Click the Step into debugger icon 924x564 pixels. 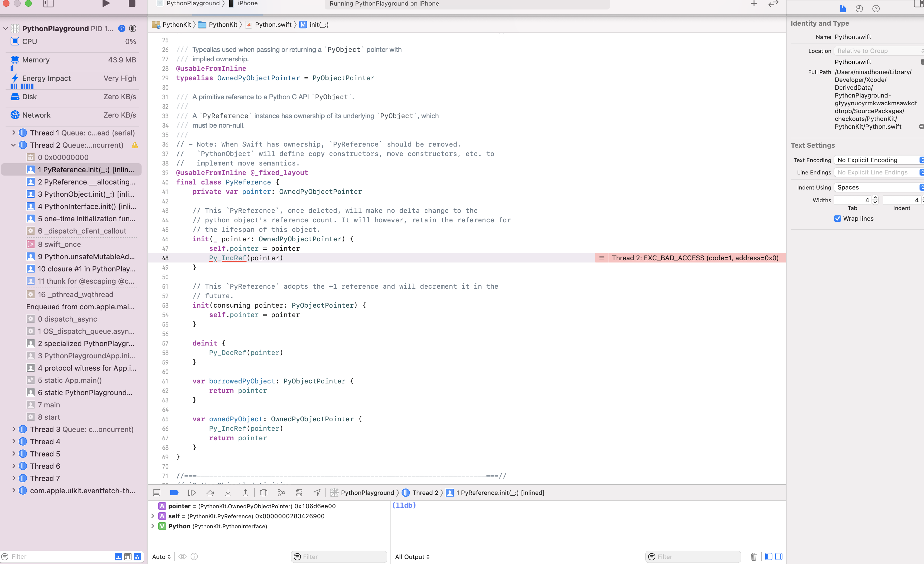[228, 493]
